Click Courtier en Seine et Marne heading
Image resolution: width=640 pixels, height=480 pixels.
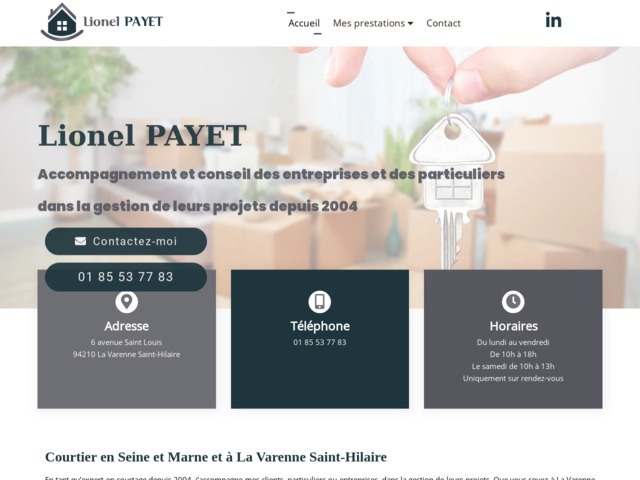216,457
